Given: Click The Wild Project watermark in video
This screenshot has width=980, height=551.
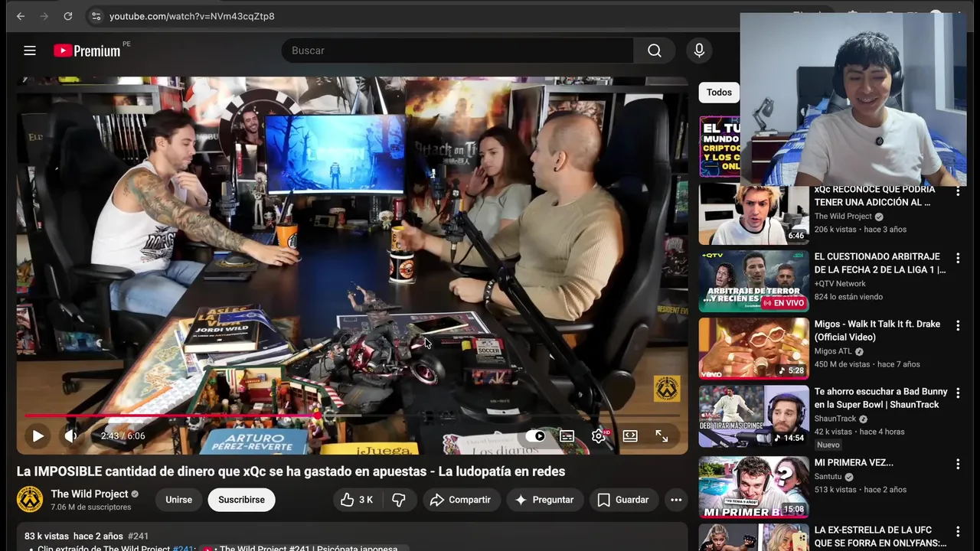Looking at the screenshot, I should pos(666,389).
